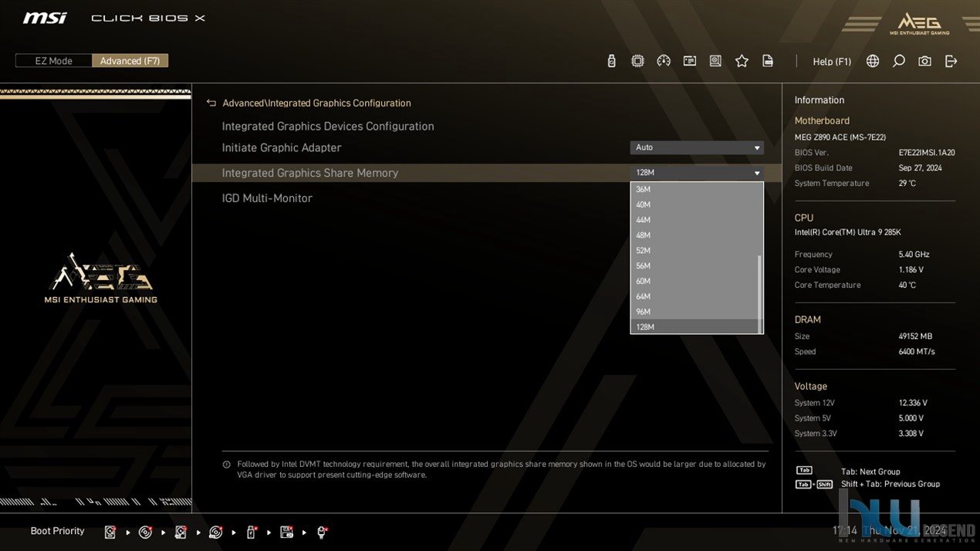Click the Core Voltage 1.186 V value
This screenshot has height=551, width=980.
[x=911, y=270]
